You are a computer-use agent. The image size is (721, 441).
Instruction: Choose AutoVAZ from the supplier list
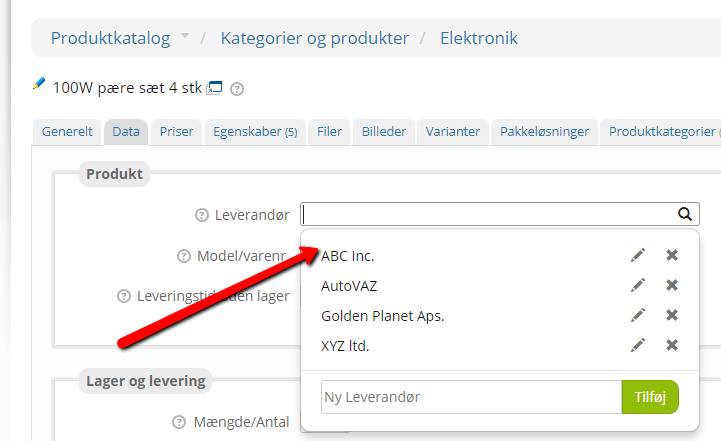349,286
